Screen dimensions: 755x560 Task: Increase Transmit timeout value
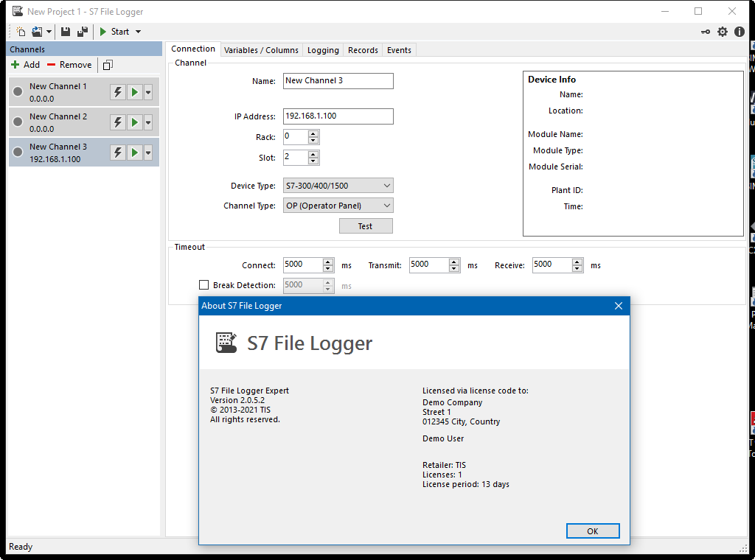coord(454,262)
